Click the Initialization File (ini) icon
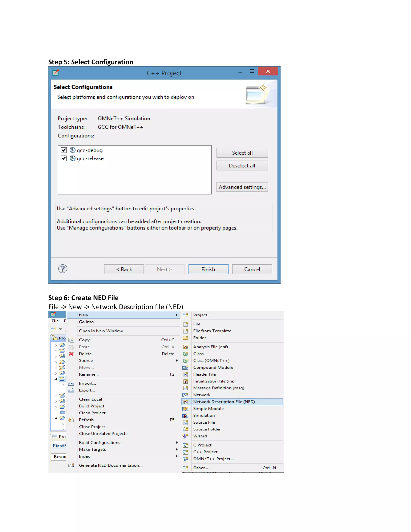 coord(186,381)
